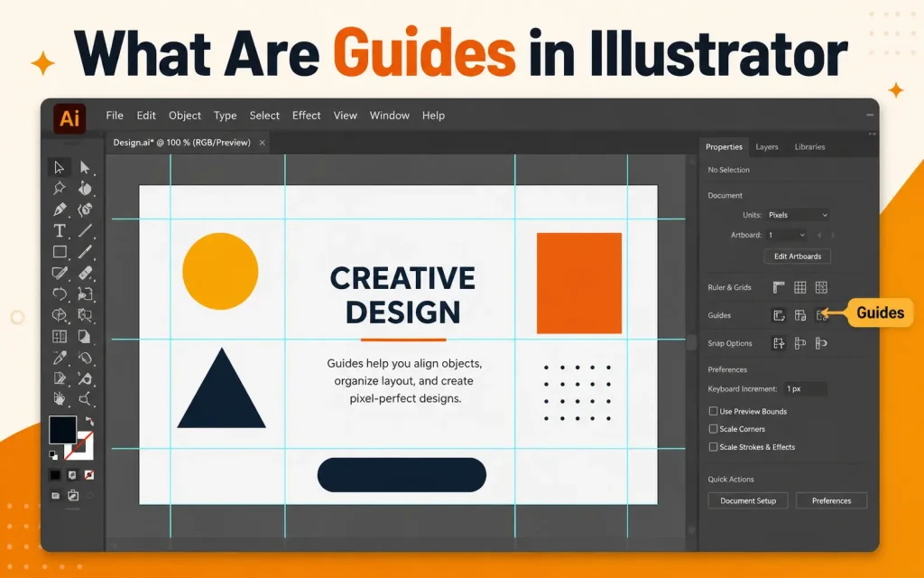Open the Artboard number dropdown
924x578 pixels.
pos(786,235)
